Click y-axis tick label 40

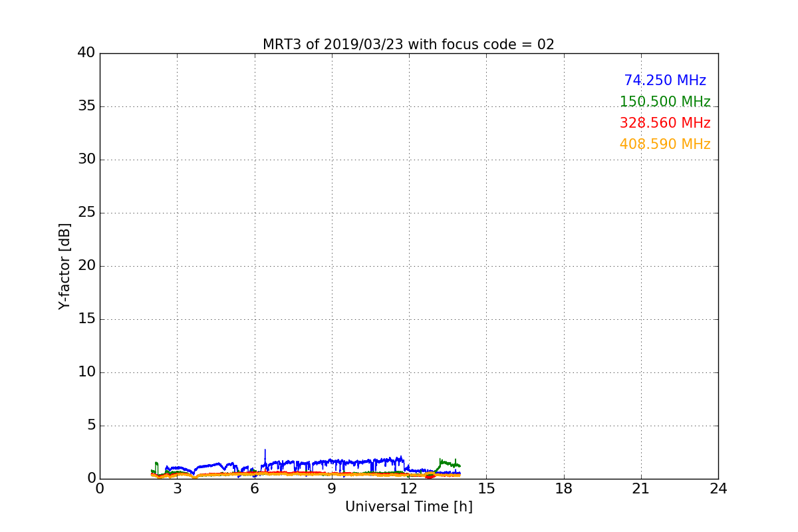[x=86, y=53]
